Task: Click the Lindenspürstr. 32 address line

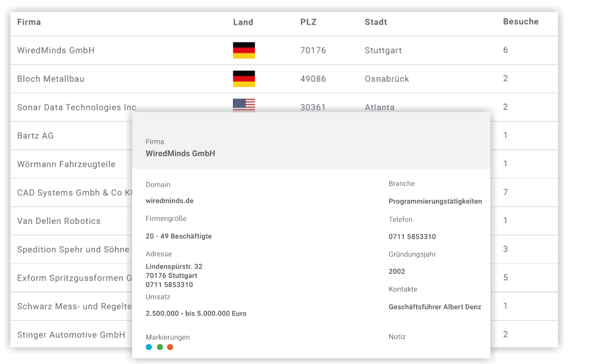Action: tap(174, 267)
